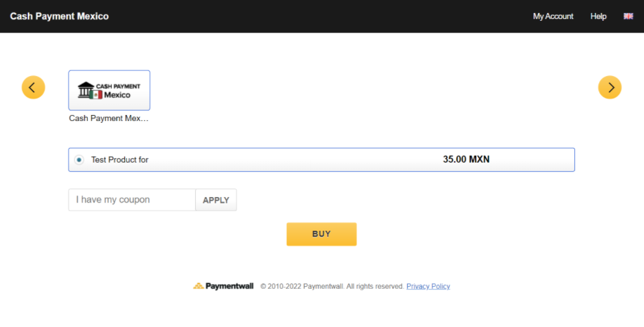Open the Privacy Policy link
644x327 pixels.
click(428, 287)
